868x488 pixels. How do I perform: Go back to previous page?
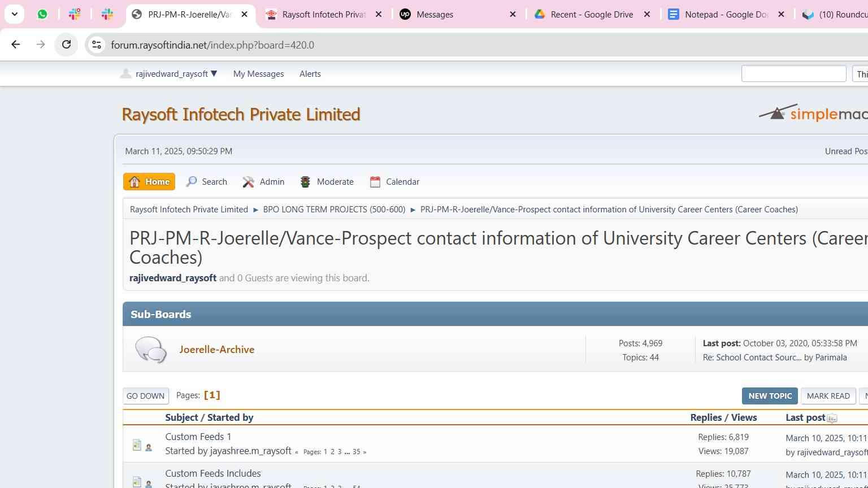[16, 45]
